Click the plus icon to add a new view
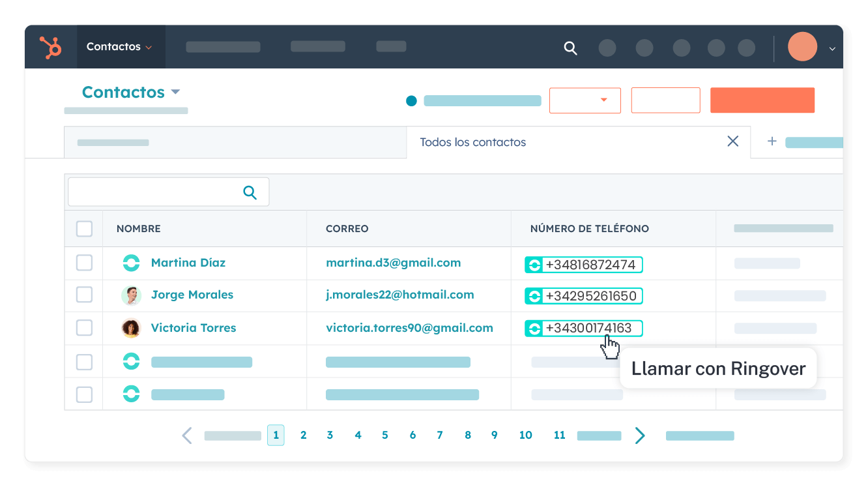Viewport: 868px width, 487px height. coord(772,141)
